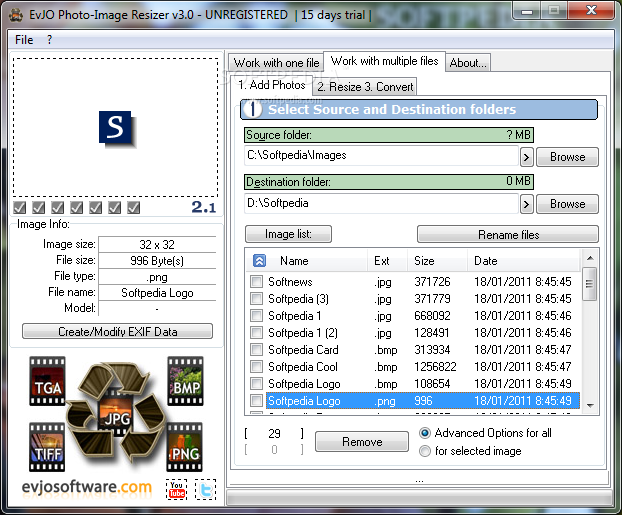Image resolution: width=622 pixels, height=515 pixels.
Task: Click File size value 996 Byte(s)
Action: 157,261
